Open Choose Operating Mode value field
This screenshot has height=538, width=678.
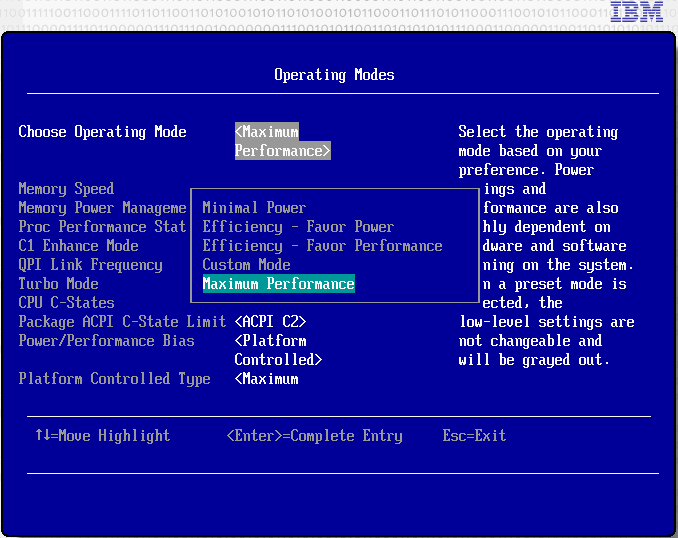click(x=282, y=141)
